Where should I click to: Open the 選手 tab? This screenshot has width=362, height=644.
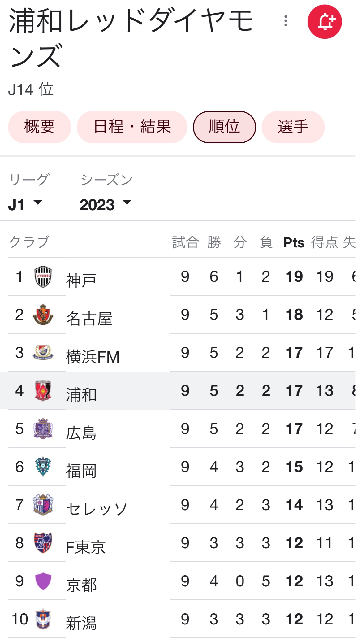click(x=293, y=127)
